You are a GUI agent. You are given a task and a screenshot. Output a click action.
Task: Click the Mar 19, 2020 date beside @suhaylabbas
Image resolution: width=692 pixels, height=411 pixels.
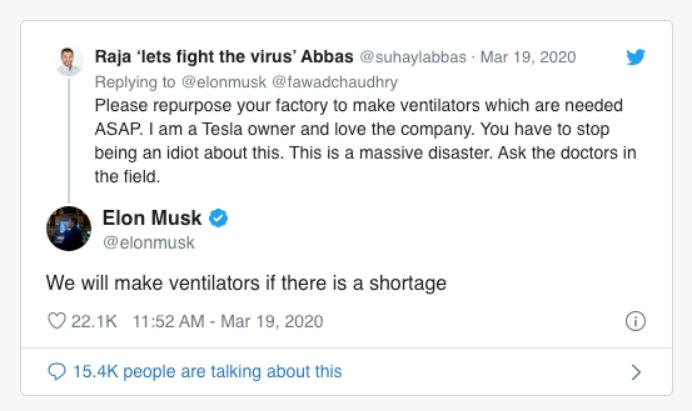pyautogui.click(x=528, y=57)
